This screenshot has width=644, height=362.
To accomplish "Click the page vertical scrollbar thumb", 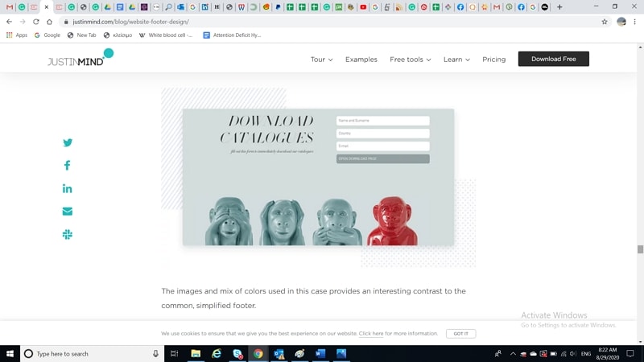I will 640,249.
